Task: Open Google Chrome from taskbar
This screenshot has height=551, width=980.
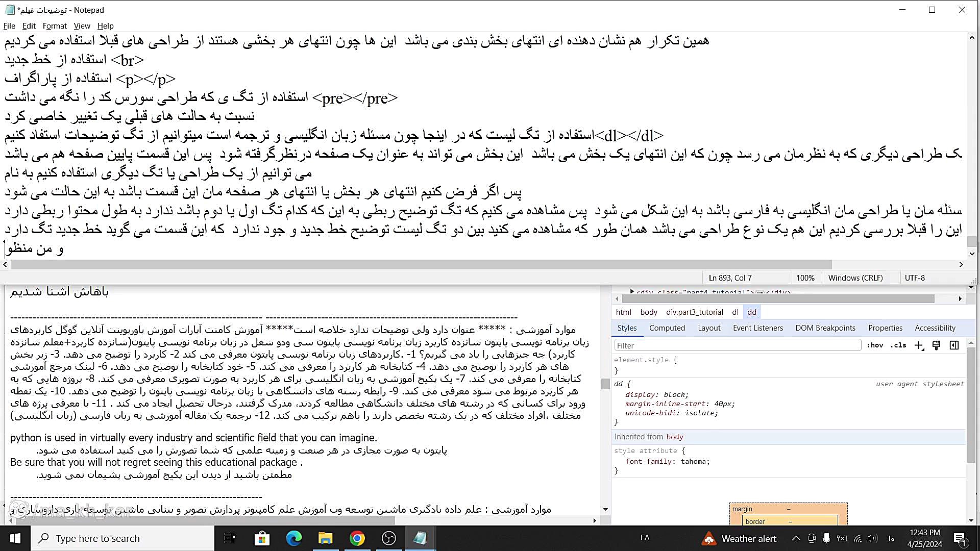Action: 357,538
